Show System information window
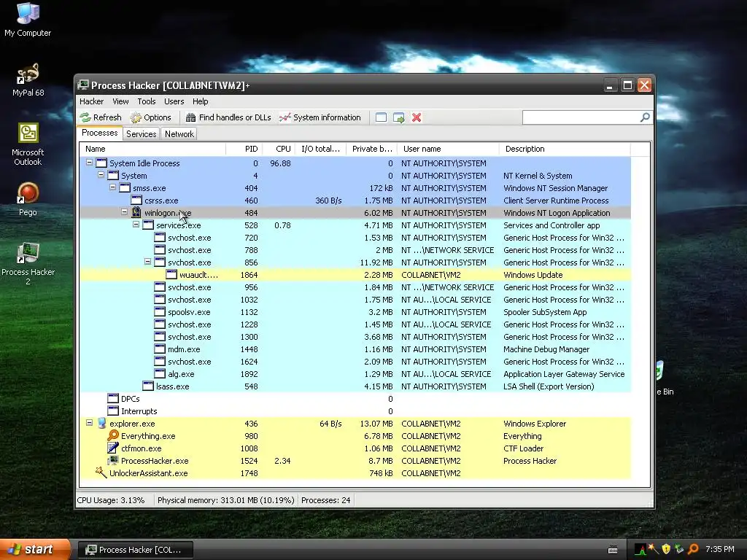The width and height of the screenshot is (747, 560). click(320, 117)
